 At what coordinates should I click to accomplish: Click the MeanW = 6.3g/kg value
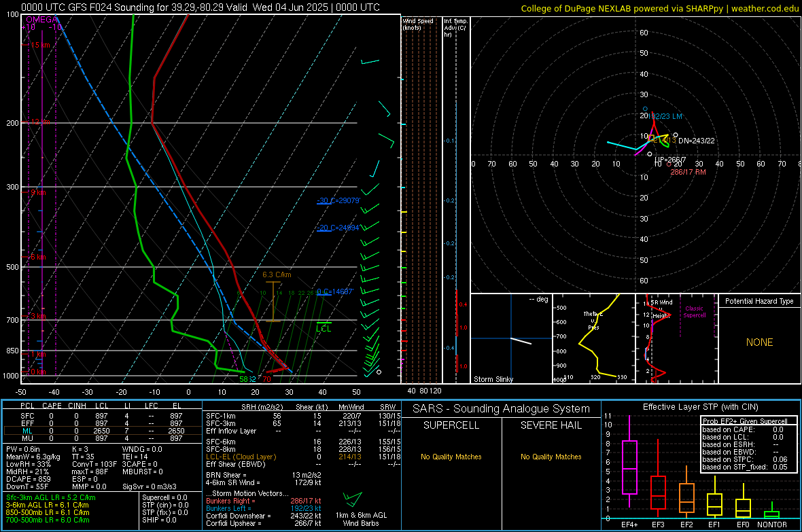[x=33, y=457]
